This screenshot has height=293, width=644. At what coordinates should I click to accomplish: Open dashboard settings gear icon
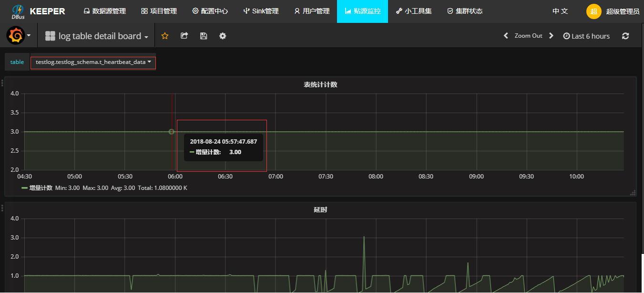point(223,36)
